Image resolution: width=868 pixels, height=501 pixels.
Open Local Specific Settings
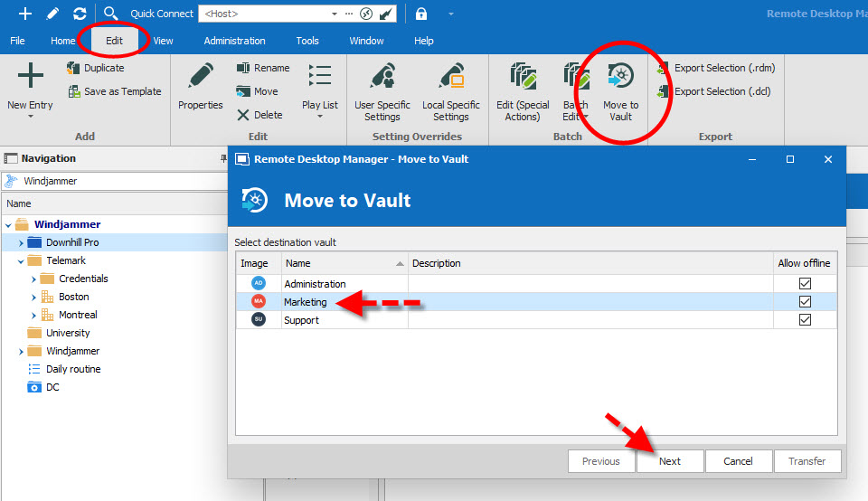pos(450,78)
